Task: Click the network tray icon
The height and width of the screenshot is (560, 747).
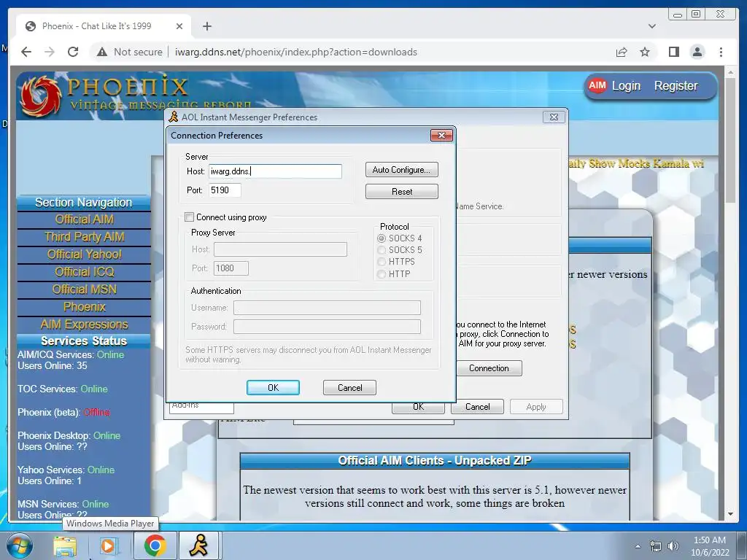Action: [x=656, y=546]
